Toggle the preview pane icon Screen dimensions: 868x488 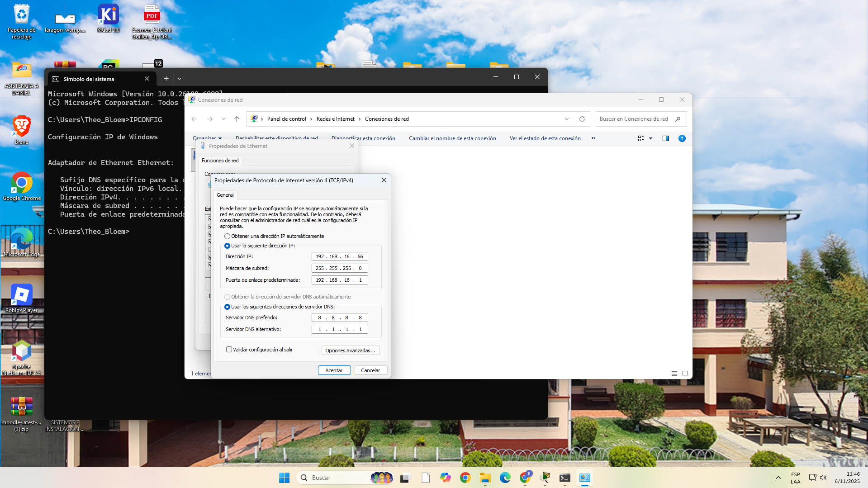point(665,138)
